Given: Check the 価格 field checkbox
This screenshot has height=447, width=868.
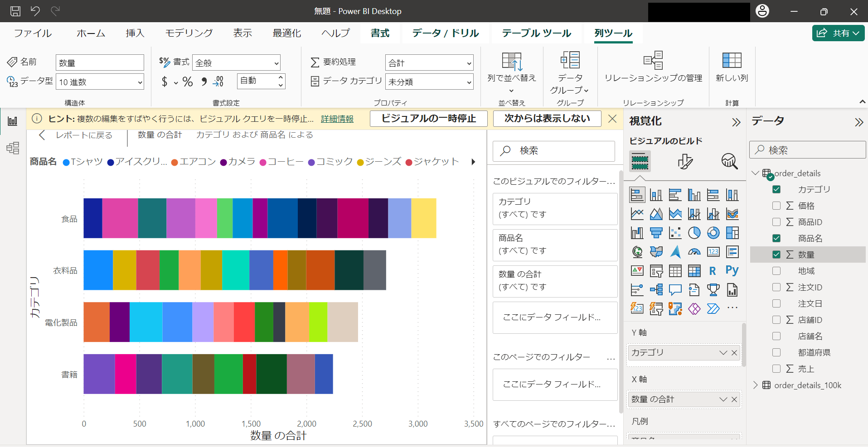Looking at the screenshot, I should [x=776, y=206].
